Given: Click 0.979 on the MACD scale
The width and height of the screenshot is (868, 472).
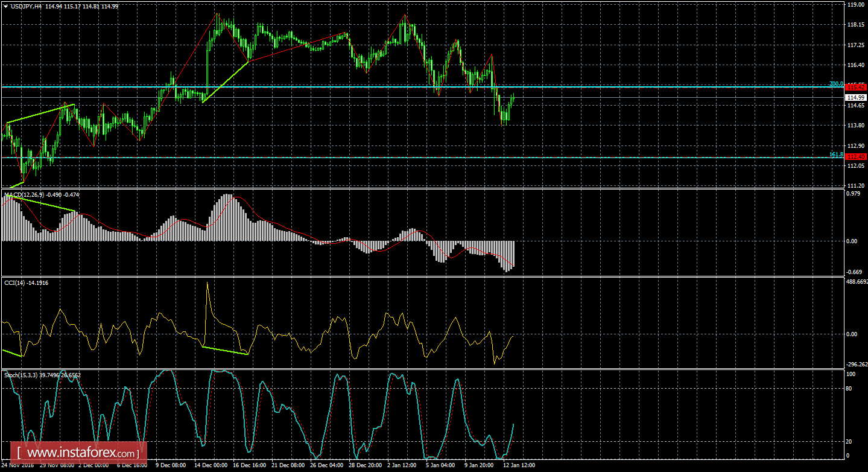Looking at the screenshot, I should coord(854,194).
